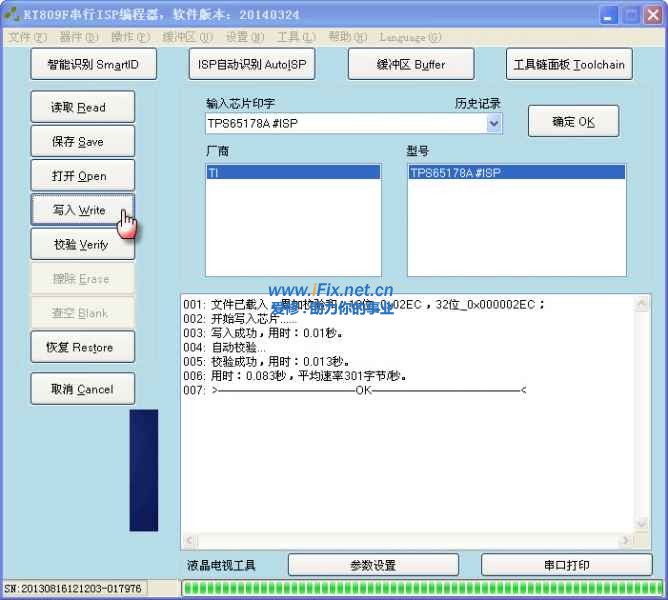Click the chip marking input field

click(343, 124)
